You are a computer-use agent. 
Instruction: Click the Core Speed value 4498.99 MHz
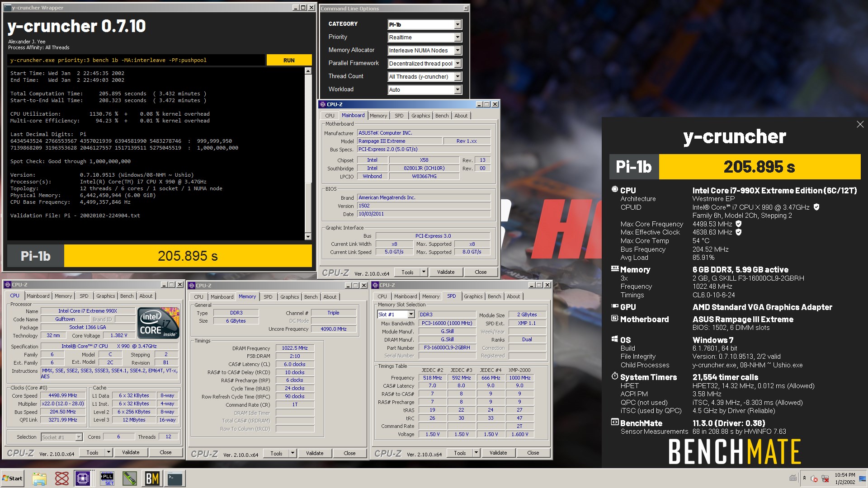(x=63, y=395)
